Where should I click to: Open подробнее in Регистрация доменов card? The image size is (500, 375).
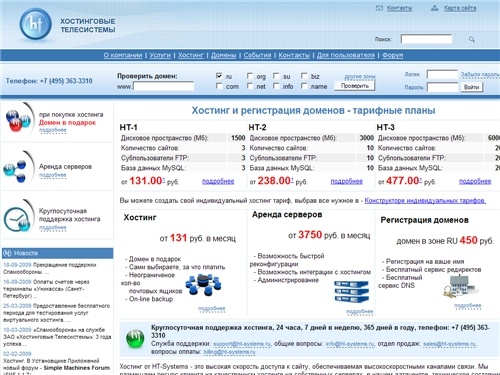click(468, 305)
